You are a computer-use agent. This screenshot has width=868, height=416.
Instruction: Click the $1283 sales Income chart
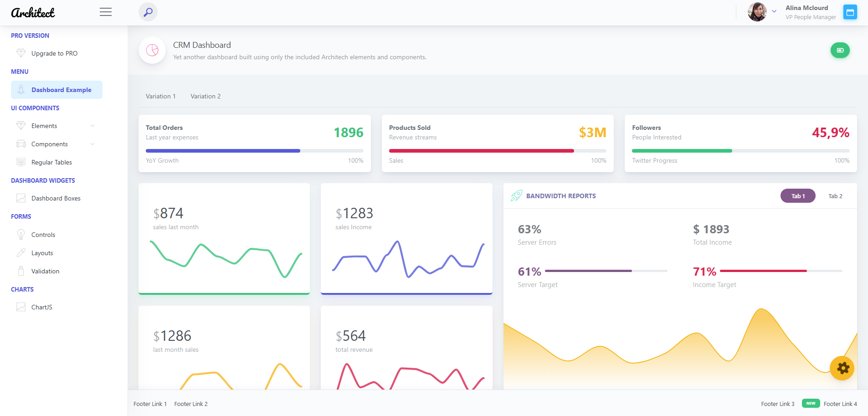click(408, 258)
